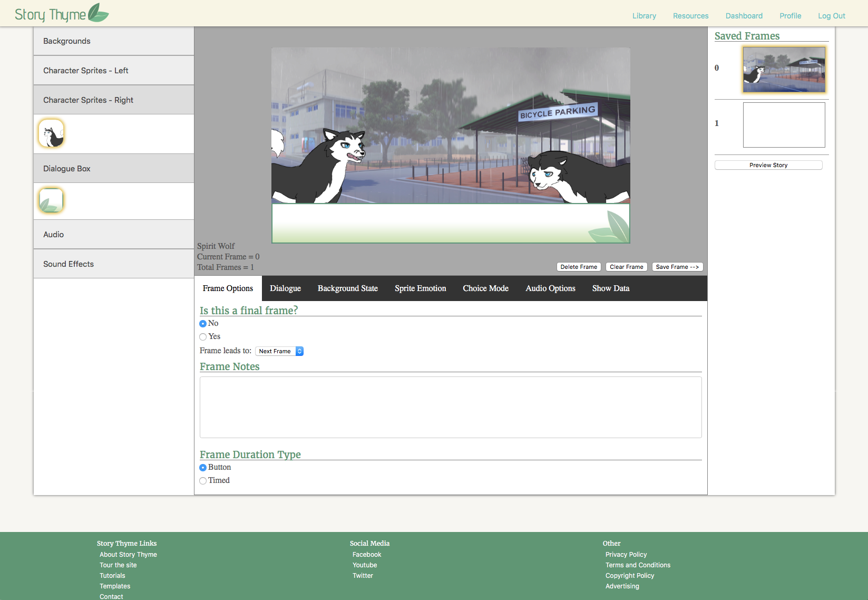Image resolution: width=868 pixels, height=600 pixels.
Task: Open the Advertising footer link
Action: click(x=622, y=586)
